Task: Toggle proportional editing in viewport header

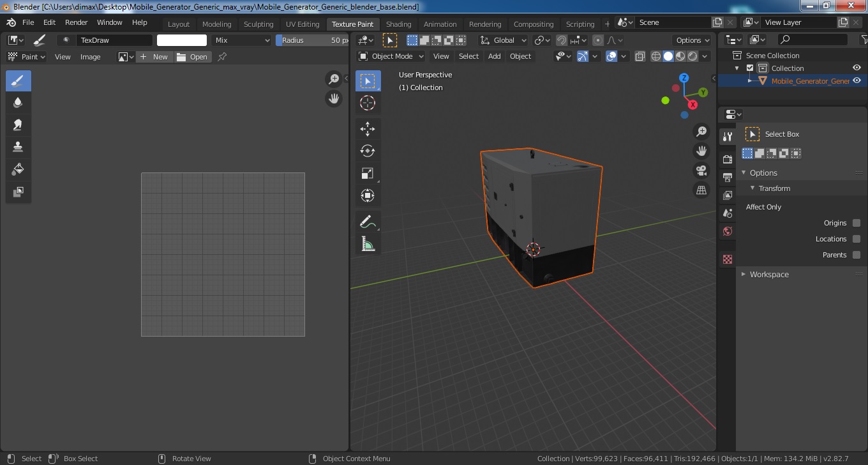Action: tap(597, 40)
